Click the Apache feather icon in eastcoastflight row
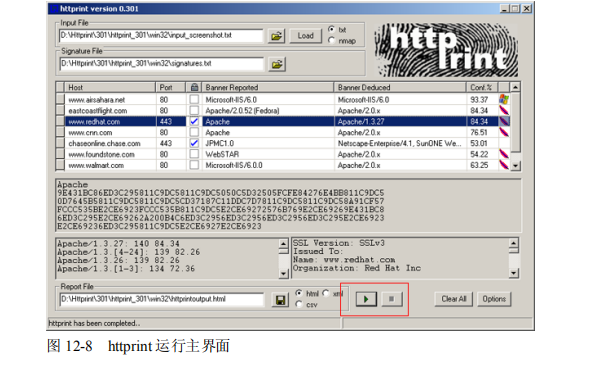This screenshot has height=367, width=603. click(504, 110)
